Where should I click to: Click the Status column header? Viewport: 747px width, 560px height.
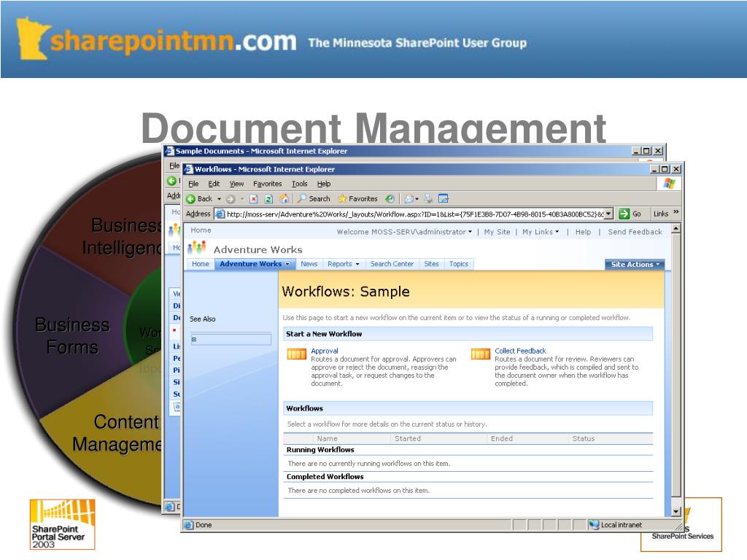click(x=584, y=438)
